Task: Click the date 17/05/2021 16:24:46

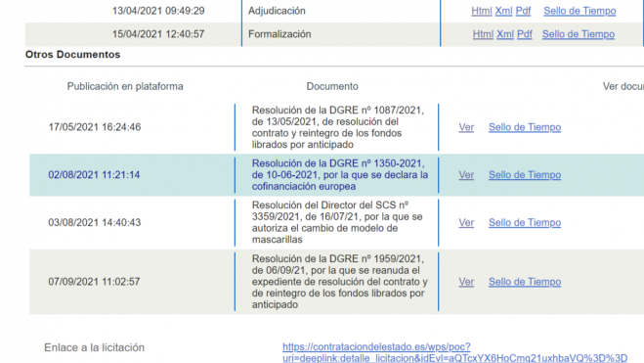Action: click(x=95, y=127)
